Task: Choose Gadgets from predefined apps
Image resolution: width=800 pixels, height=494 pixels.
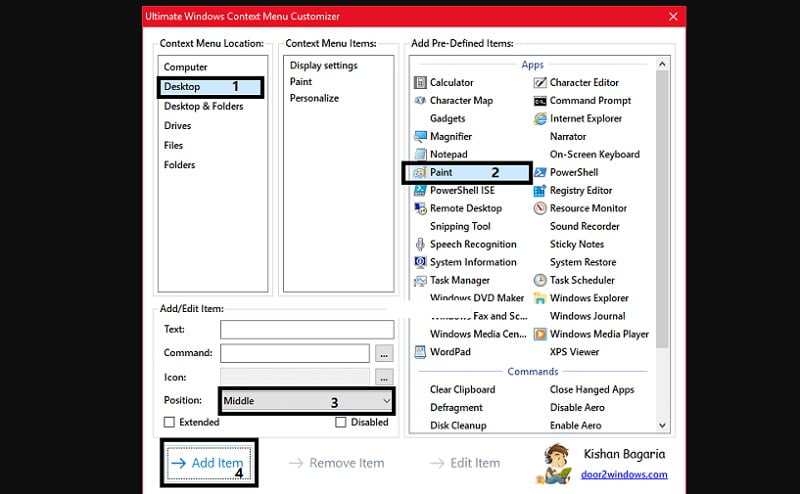Action: [x=447, y=118]
